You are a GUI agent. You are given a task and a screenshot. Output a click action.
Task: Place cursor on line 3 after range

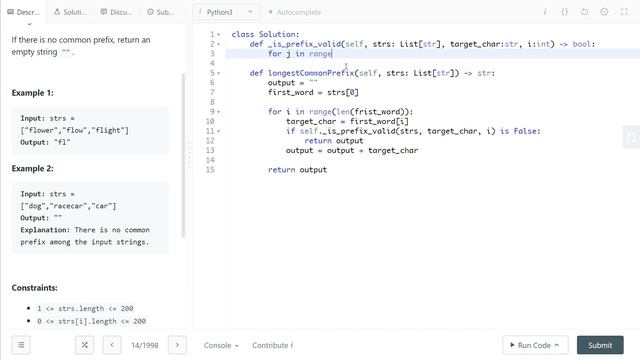[x=332, y=54]
